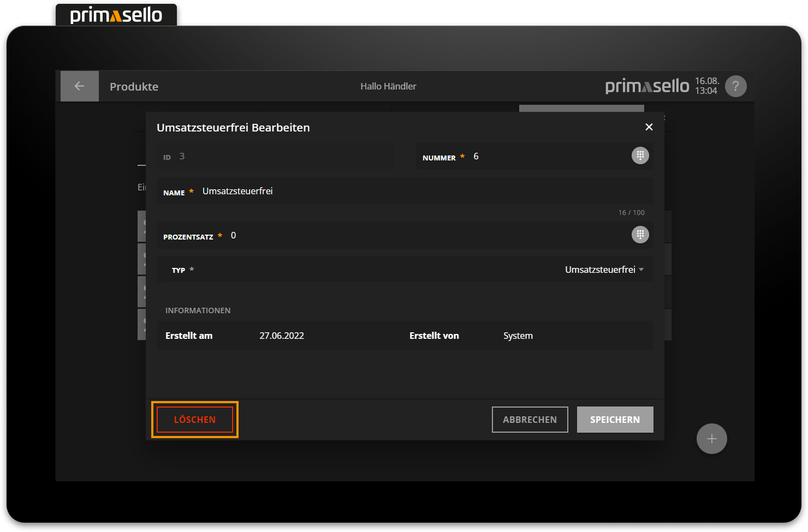Expand the Typ dropdown arrow
The height and width of the screenshot is (532, 808).
641,270
